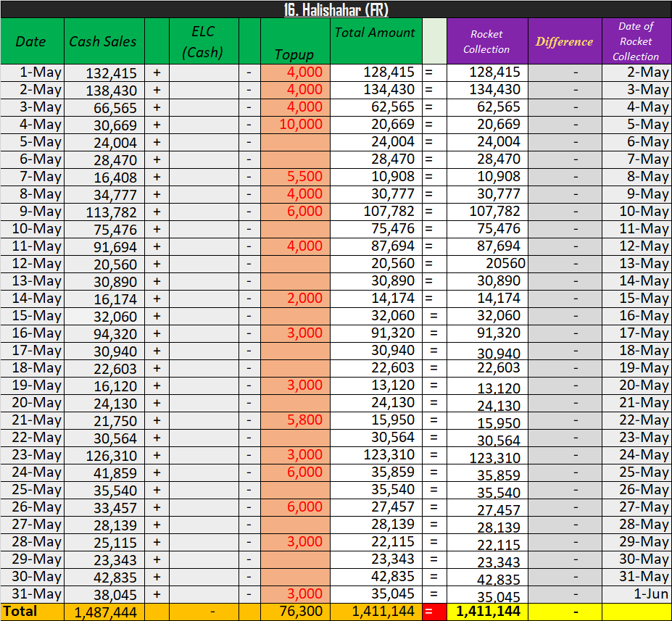Image resolution: width=672 pixels, height=621 pixels.
Task: Select the topup value 2,000
Action: 295,299
